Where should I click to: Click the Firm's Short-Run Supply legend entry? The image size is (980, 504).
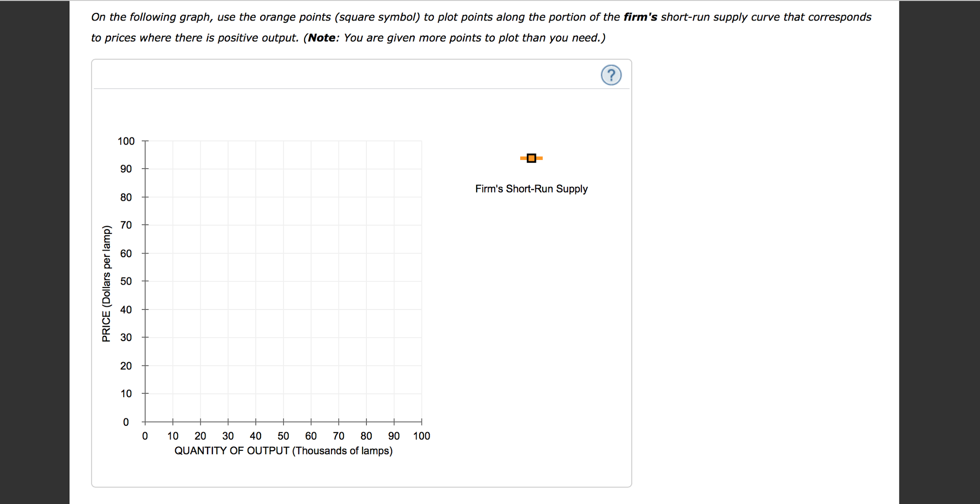[531, 189]
